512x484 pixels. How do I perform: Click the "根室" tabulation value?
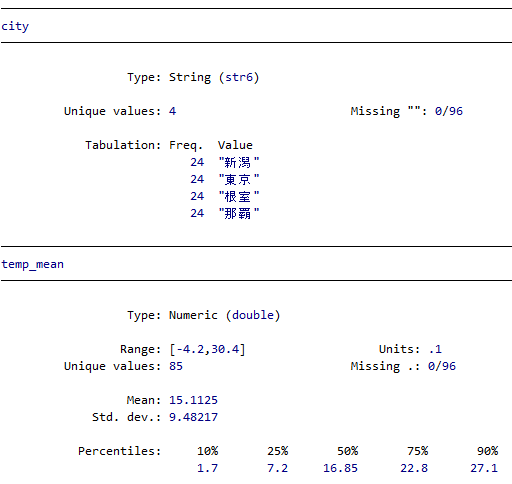[239, 197]
